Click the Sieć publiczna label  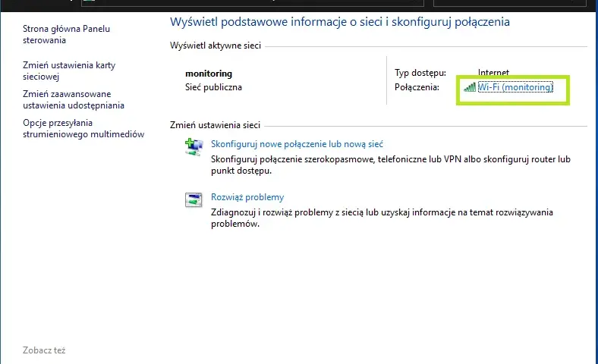tap(213, 87)
